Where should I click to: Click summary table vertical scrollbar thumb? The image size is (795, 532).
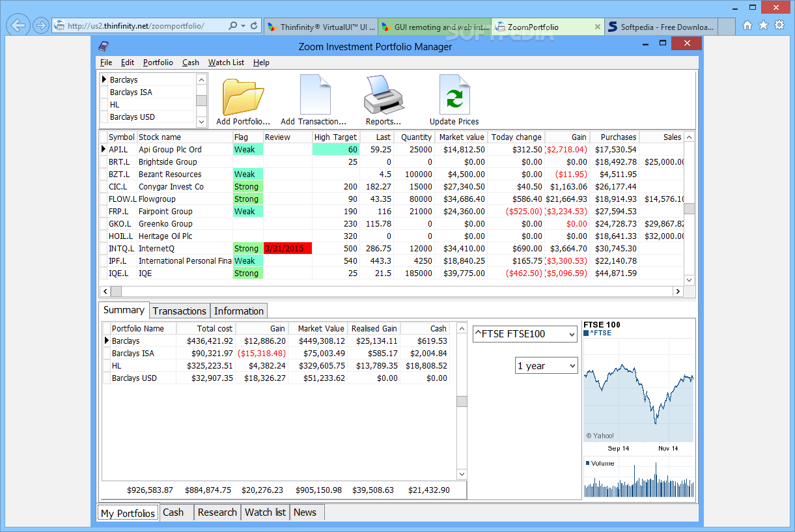click(x=462, y=402)
